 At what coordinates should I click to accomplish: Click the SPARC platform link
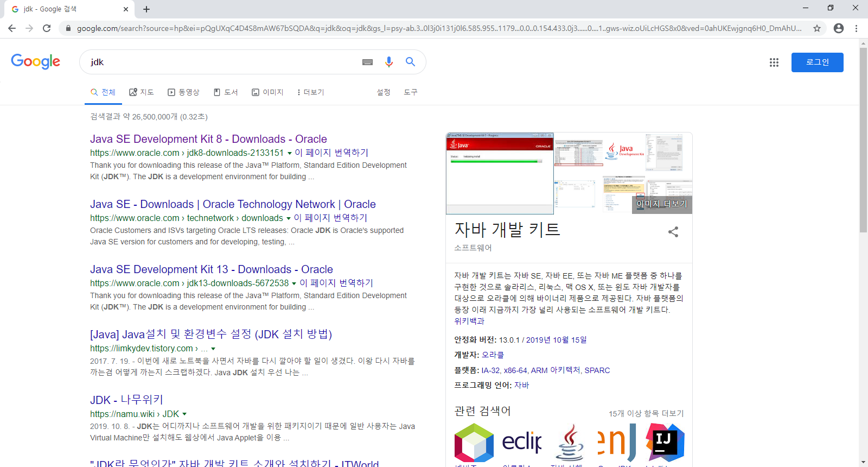tap(597, 370)
